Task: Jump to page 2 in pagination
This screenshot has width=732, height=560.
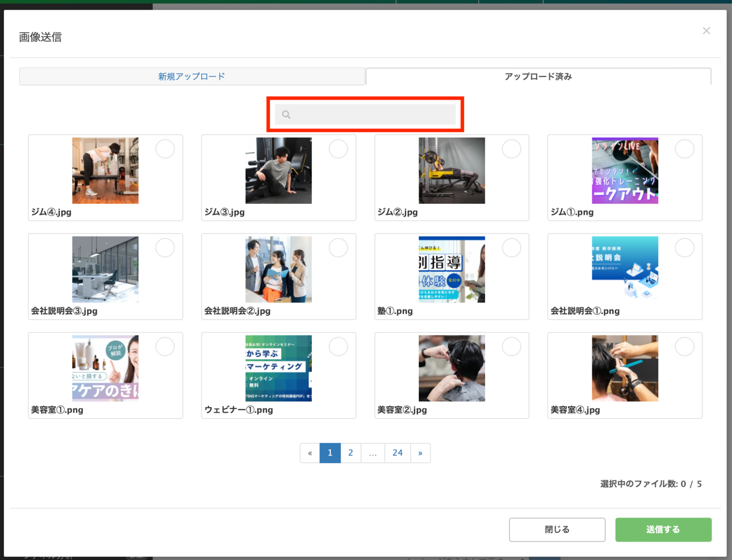Action: click(350, 453)
